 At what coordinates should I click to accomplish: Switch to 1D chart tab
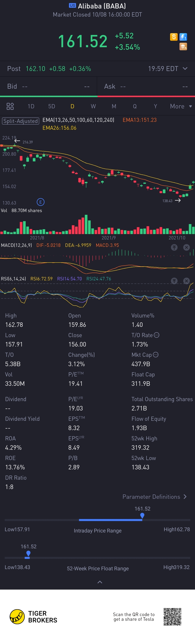[x=31, y=106]
